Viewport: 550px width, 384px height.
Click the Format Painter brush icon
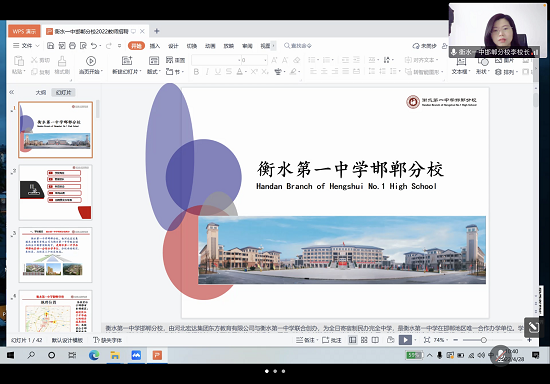(62, 61)
